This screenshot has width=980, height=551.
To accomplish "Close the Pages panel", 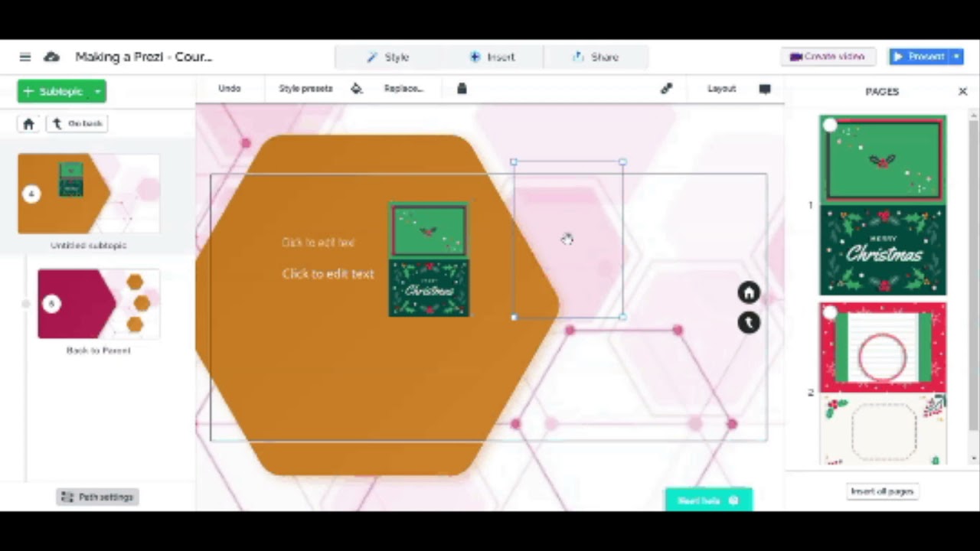I will point(962,91).
